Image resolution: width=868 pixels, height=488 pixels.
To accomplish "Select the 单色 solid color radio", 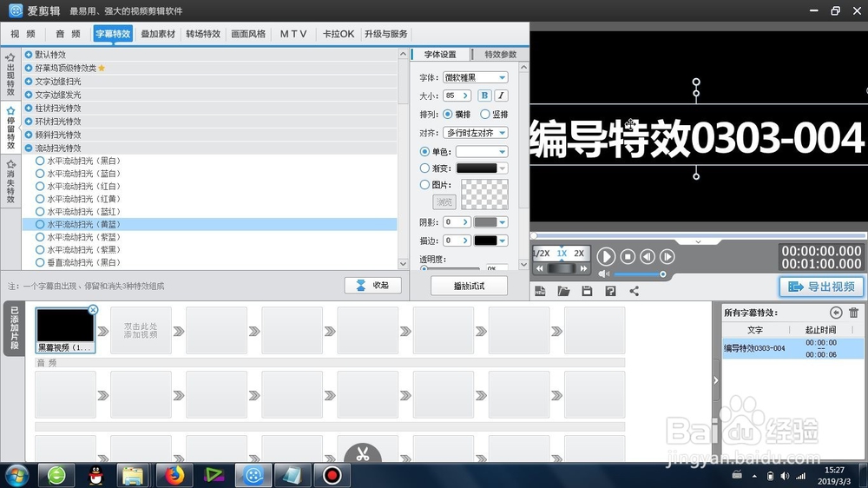I will pyautogui.click(x=424, y=151).
